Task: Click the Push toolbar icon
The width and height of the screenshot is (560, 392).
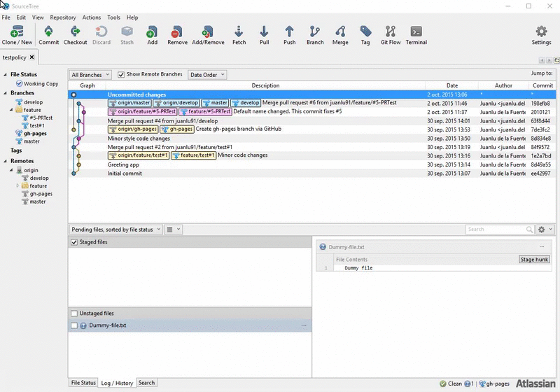Action: (x=289, y=35)
